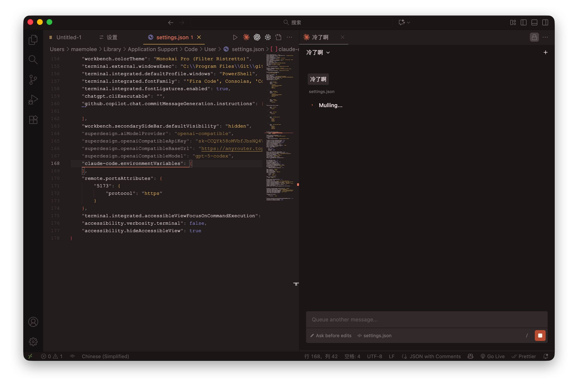Image resolution: width=578 pixels, height=392 pixels.
Task: Open the Explorer view in activity bar
Action: pyautogui.click(x=33, y=40)
